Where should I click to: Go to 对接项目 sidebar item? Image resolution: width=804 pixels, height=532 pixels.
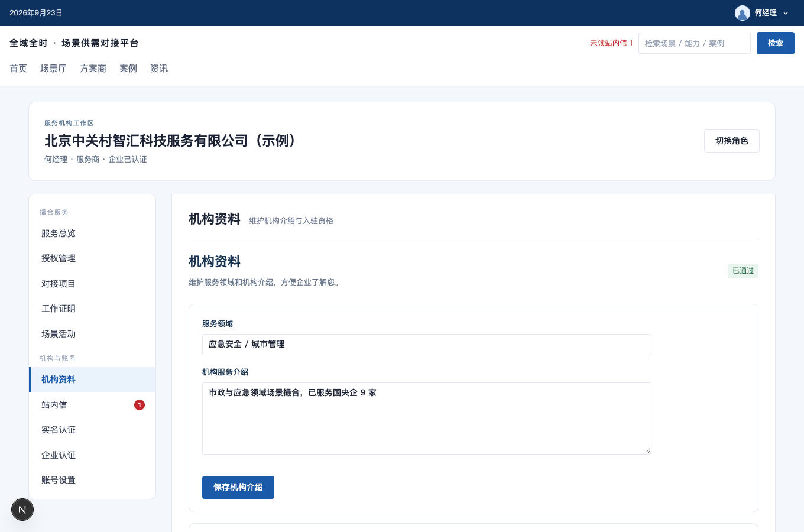[92, 284]
